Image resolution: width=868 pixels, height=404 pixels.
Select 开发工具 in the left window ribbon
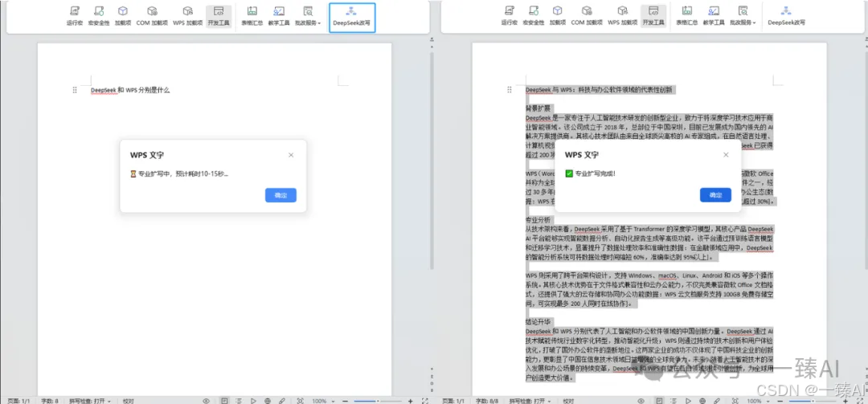(x=219, y=17)
